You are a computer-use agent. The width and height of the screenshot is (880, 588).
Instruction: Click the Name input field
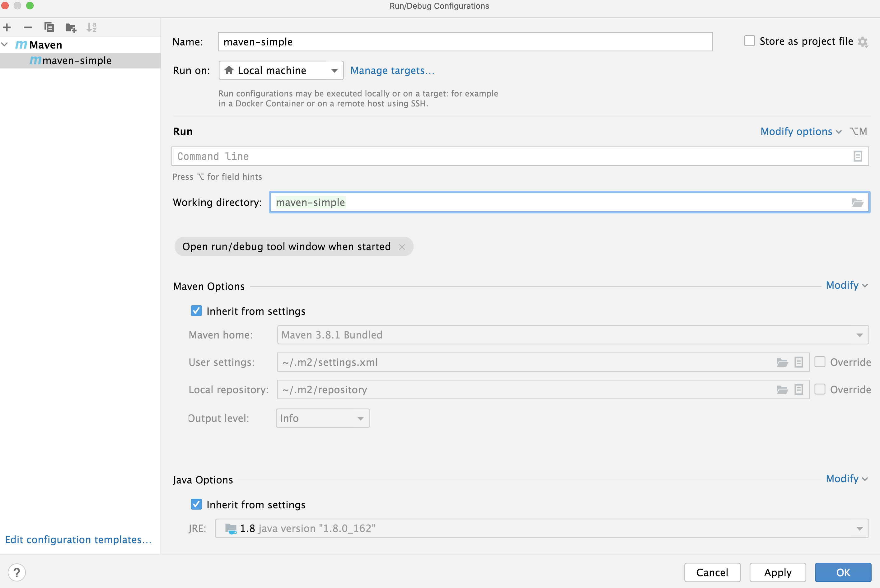(x=466, y=41)
